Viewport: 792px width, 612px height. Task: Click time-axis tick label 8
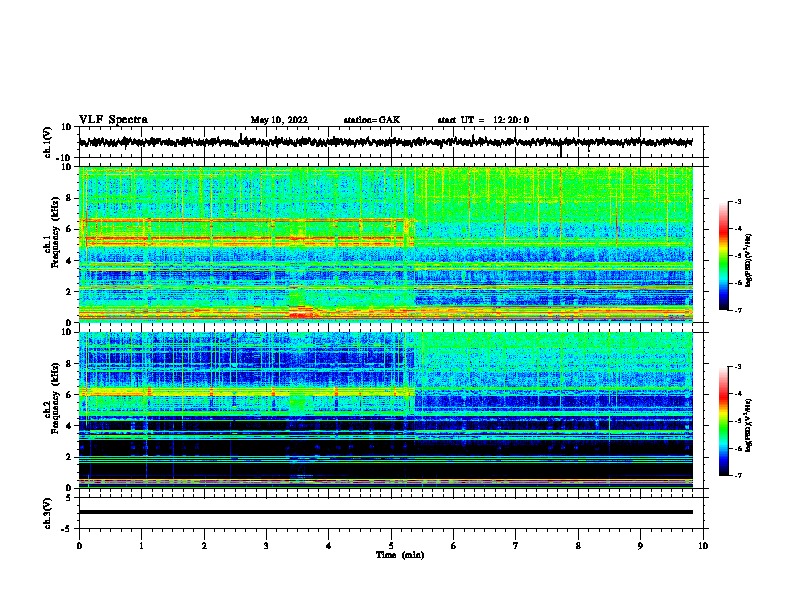(x=578, y=546)
